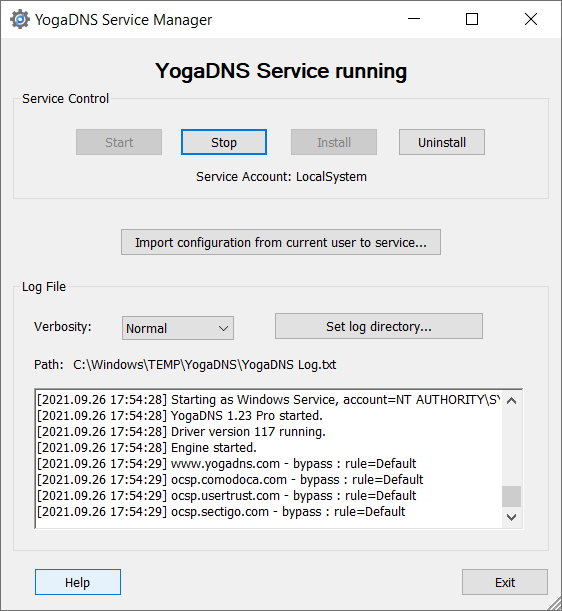Stop the YogaDNS service
The image size is (562, 611).
coord(224,142)
